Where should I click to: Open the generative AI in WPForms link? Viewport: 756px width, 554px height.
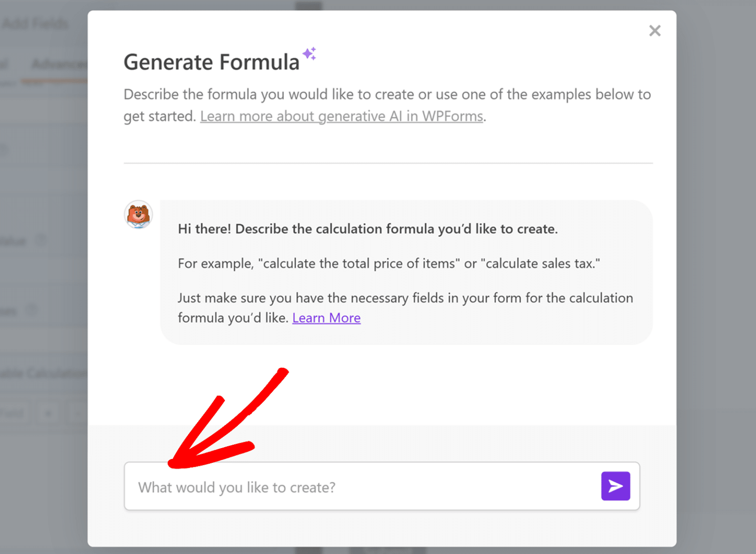click(342, 116)
